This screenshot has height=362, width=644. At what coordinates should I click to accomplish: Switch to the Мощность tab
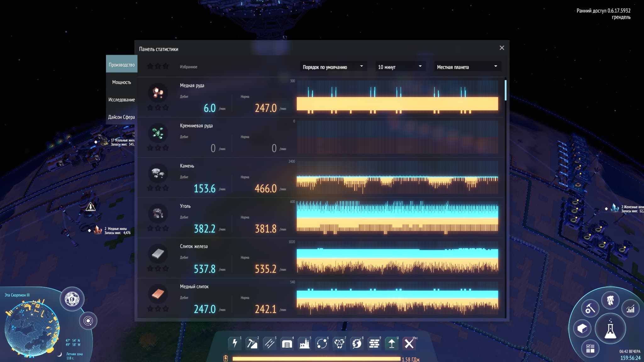[x=121, y=82]
